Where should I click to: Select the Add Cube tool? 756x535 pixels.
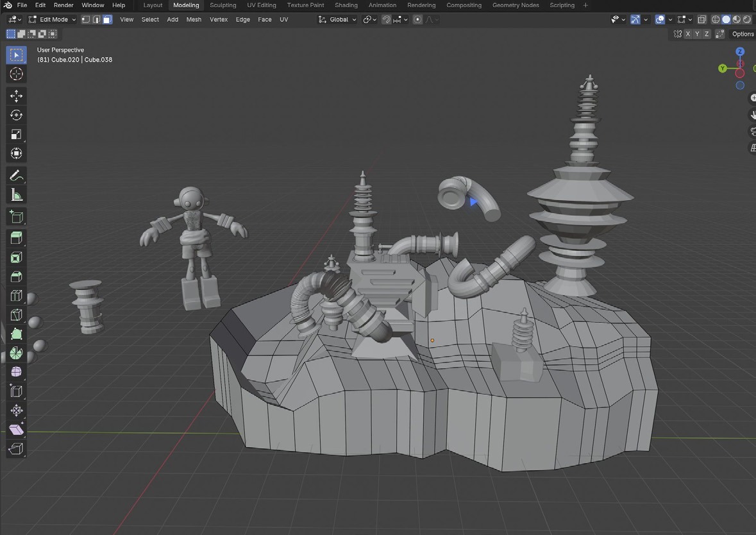pos(16,217)
